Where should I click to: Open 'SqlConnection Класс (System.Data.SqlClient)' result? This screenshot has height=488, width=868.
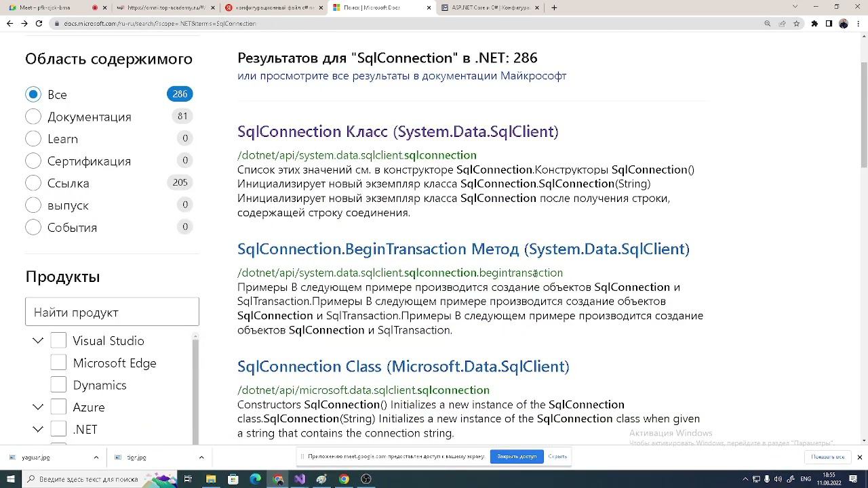pyautogui.click(x=398, y=131)
